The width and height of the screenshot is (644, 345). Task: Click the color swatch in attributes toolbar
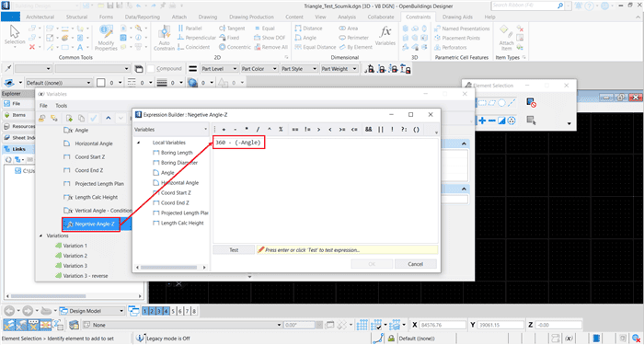[x=101, y=83]
